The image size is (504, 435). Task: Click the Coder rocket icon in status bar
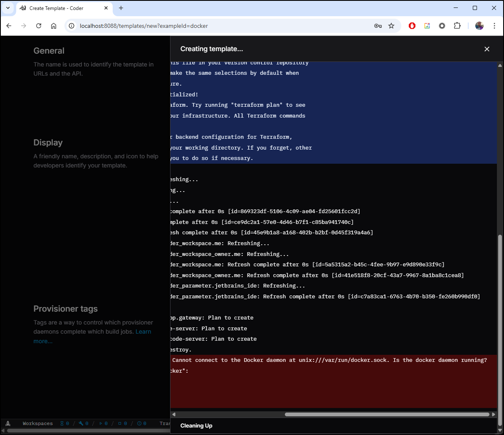click(x=8, y=423)
